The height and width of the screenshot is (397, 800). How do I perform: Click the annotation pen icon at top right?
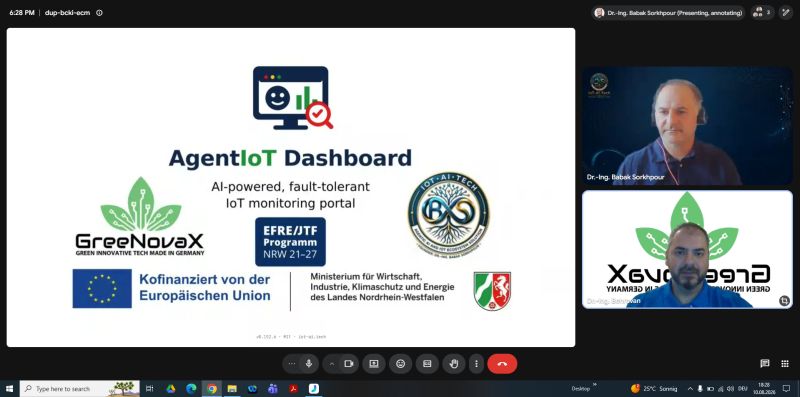pyautogui.click(x=785, y=13)
